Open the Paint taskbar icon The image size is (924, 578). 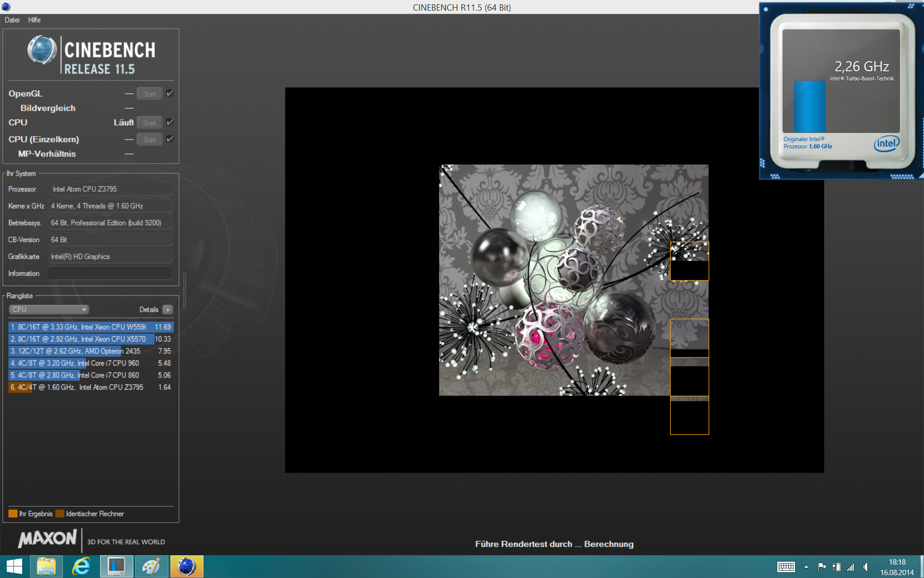pos(151,566)
